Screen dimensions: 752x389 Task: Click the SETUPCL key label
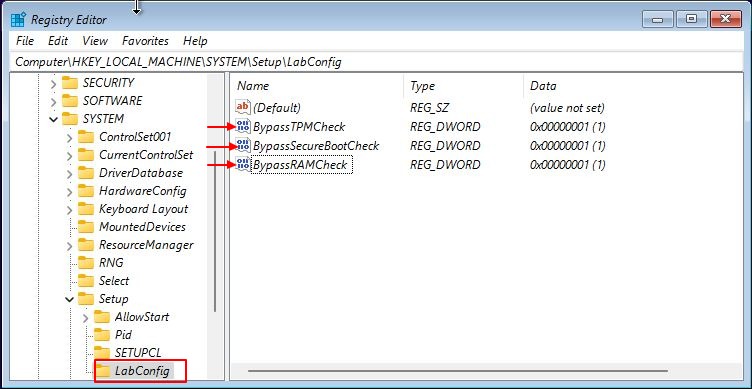(138, 353)
